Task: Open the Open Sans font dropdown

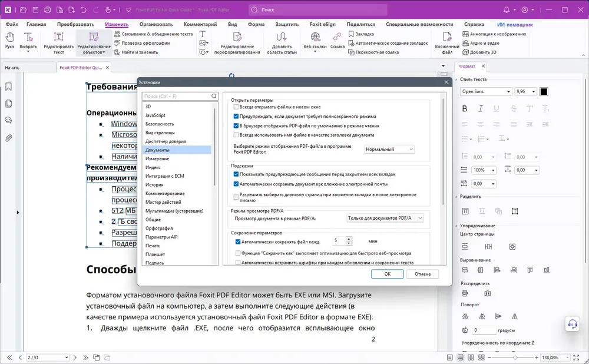Action: (486, 92)
